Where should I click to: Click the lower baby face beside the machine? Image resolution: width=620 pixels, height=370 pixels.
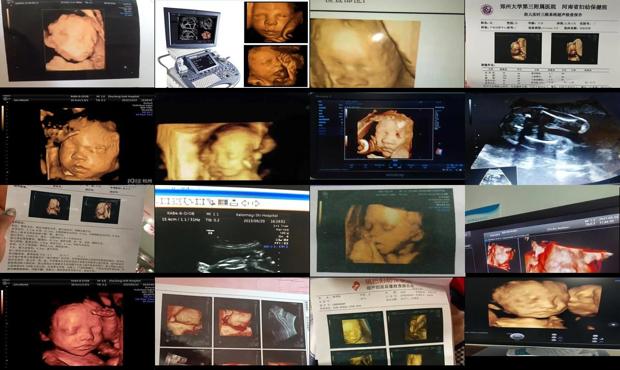(x=276, y=66)
